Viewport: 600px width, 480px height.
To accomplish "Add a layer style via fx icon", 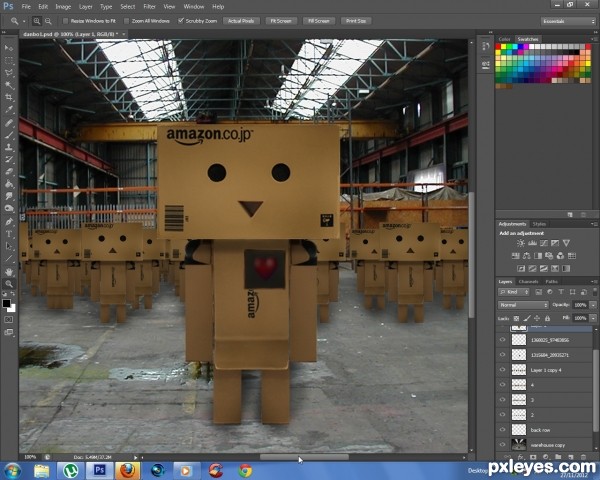I will (x=520, y=457).
